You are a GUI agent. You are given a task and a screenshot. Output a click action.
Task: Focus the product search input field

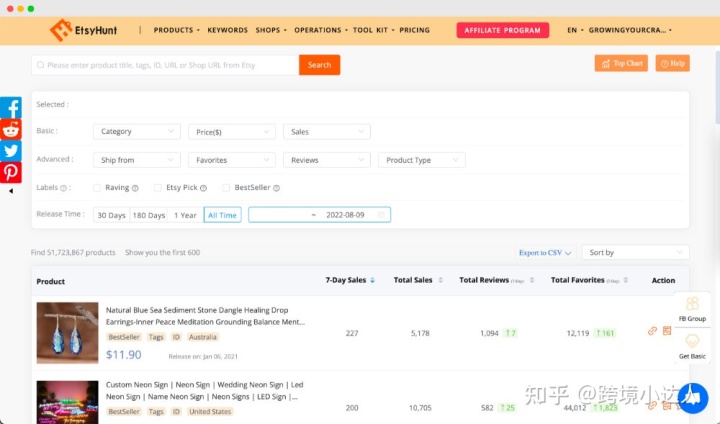click(165, 65)
